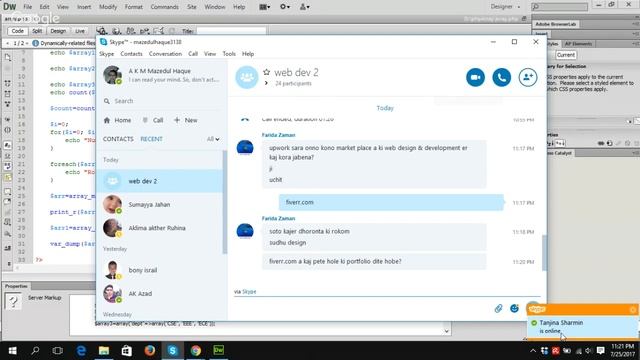640x360 pixels.
Task: Expand the 24 participants list
Action: point(266,83)
